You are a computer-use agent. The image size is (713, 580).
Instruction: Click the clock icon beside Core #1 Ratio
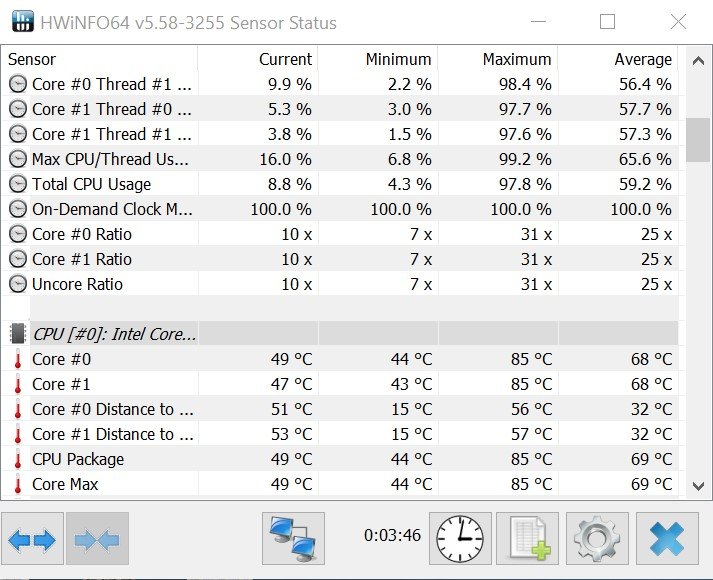tap(18, 259)
